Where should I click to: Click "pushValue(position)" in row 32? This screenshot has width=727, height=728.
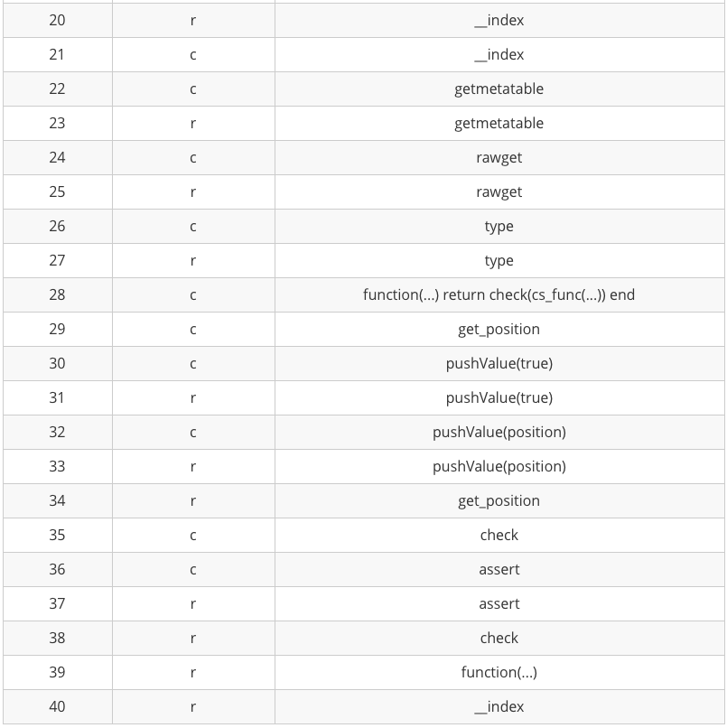point(499,432)
